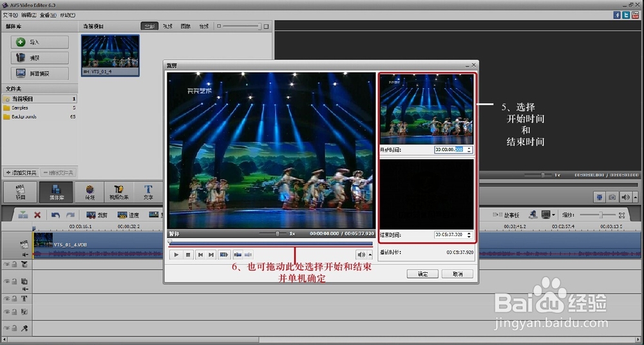644x345 pixels.
Task: Click Stop in the Trim dialog
Action: click(188, 255)
